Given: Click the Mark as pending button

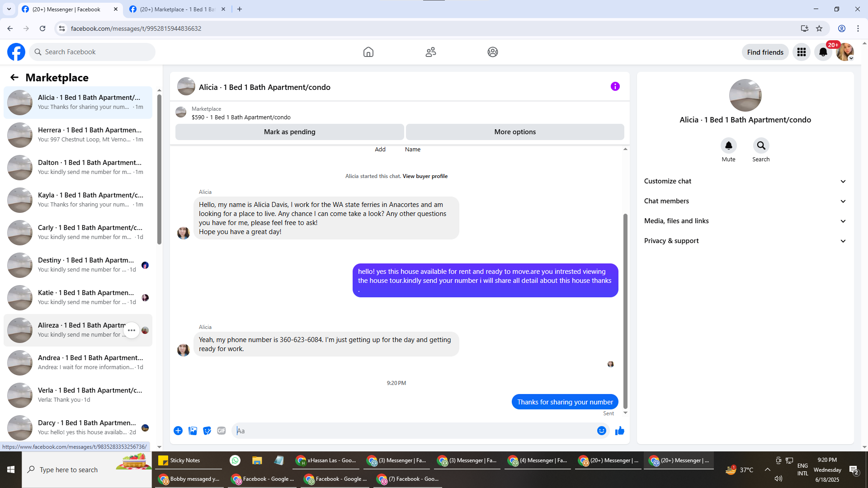Looking at the screenshot, I should coord(290,132).
